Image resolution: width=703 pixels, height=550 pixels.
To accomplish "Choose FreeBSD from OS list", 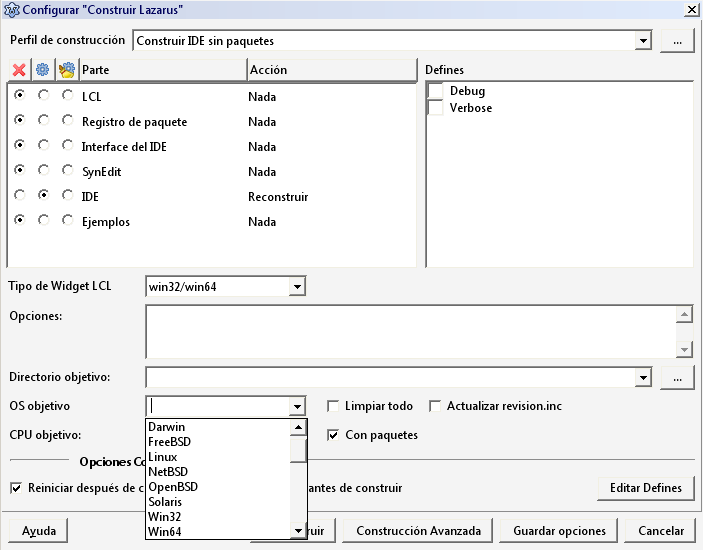I will 218,442.
